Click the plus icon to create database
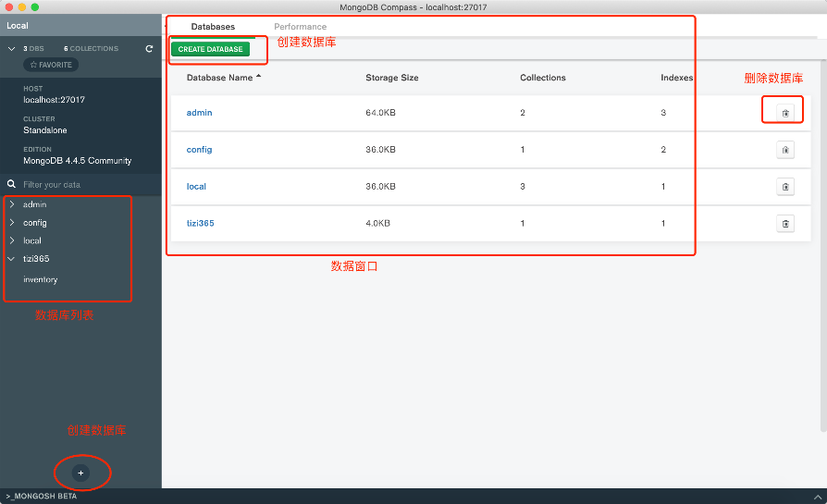This screenshot has width=827, height=504. coord(80,473)
